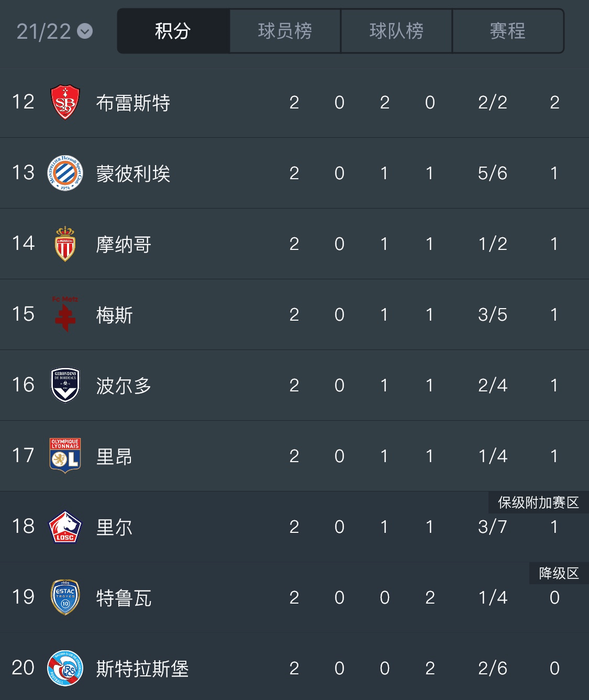Select the 积分 standings tab

[173, 31]
